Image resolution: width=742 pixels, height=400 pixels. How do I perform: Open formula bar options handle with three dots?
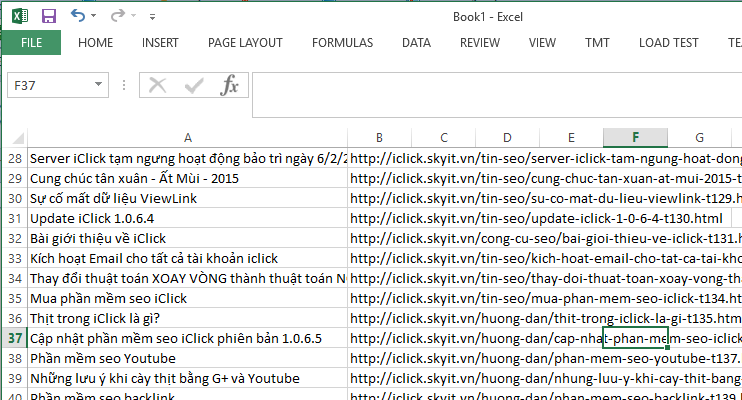(124, 85)
